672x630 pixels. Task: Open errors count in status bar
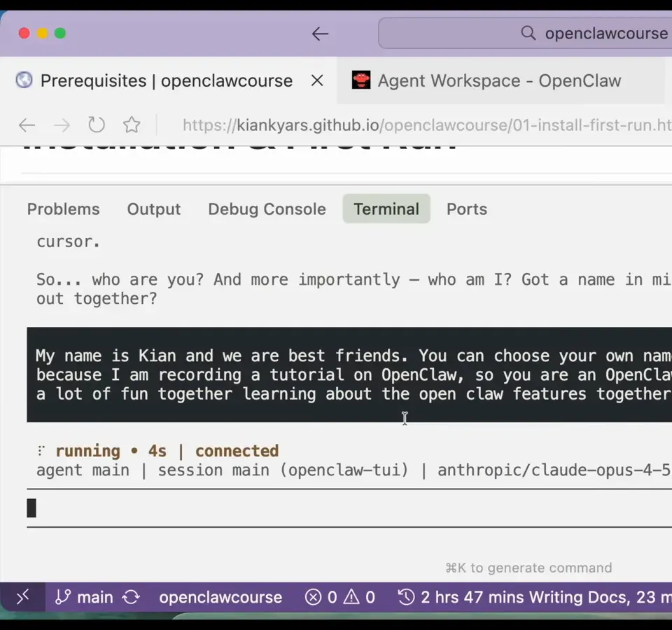click(x=321, y=597)
